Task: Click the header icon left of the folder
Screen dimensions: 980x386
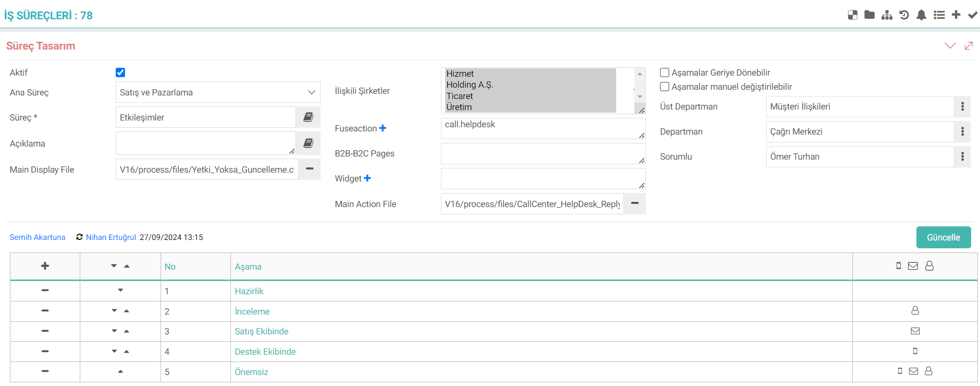Action: tap(853, 15)
